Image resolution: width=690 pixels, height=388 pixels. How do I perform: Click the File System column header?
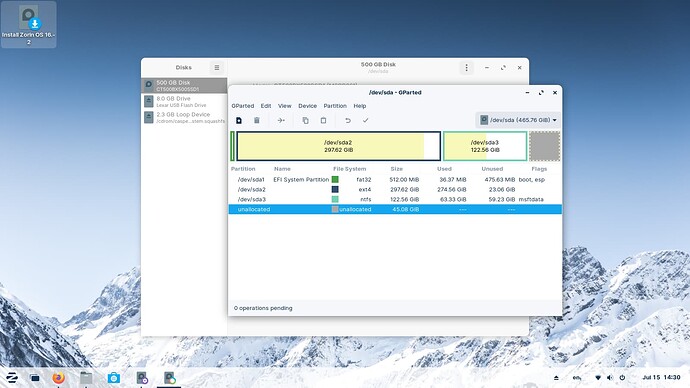pyautogui.click(x=349, y=169)
